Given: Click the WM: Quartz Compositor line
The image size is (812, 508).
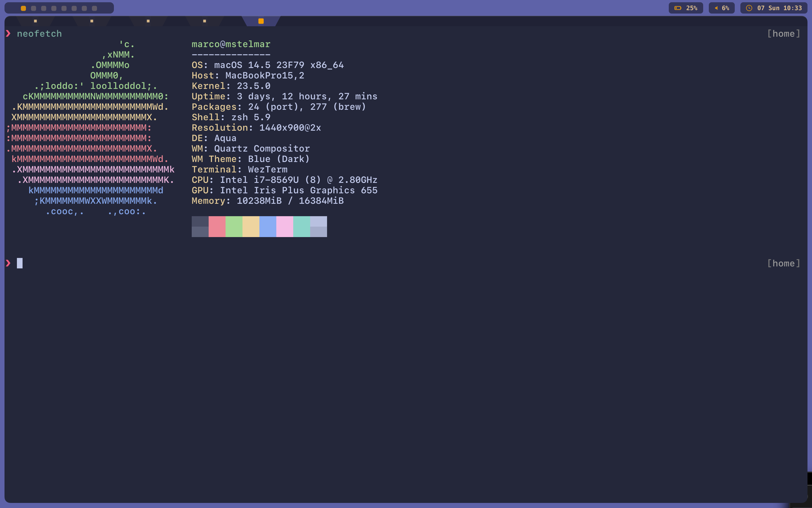Looking at the screenshot, I should click(251, 148).
